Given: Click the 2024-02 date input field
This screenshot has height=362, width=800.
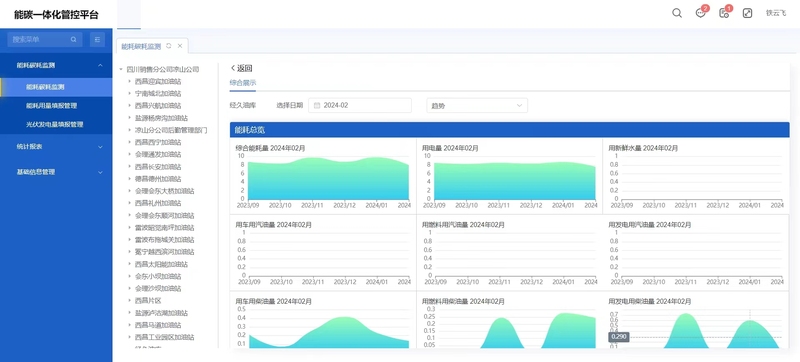Looking at the screenshot, I should 360,106.
